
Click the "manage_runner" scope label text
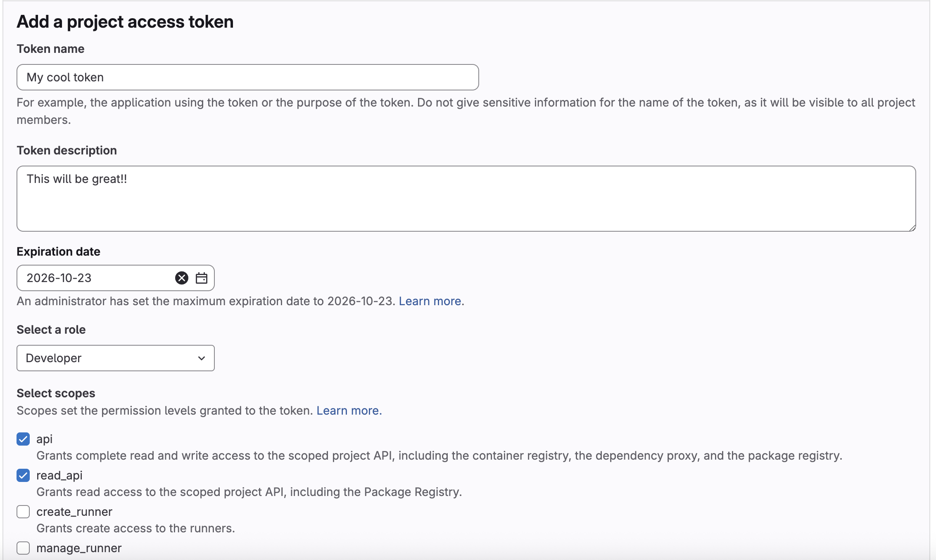coord(79,548)
